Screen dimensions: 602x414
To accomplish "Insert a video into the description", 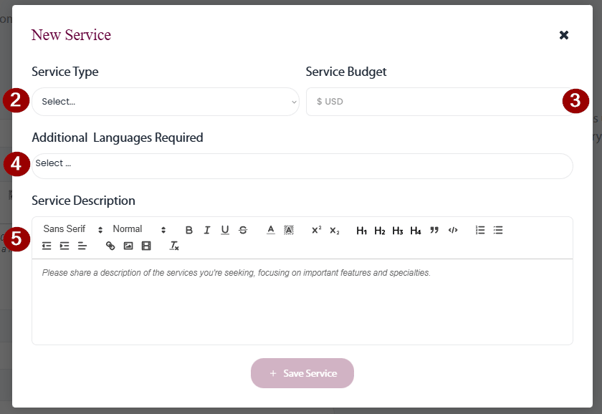I will click(146, 246).
